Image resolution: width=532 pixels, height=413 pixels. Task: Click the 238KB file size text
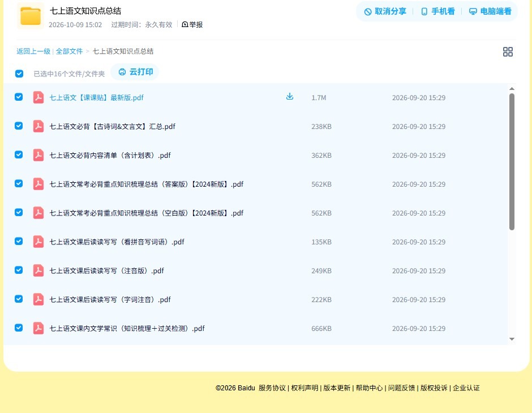coord(321,127)
